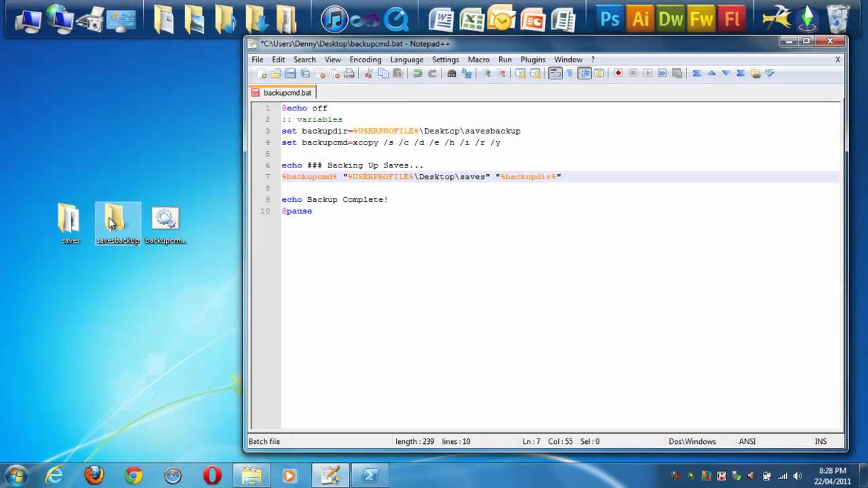Open the Language menu

pyautogui.click(x=407, y=60)
